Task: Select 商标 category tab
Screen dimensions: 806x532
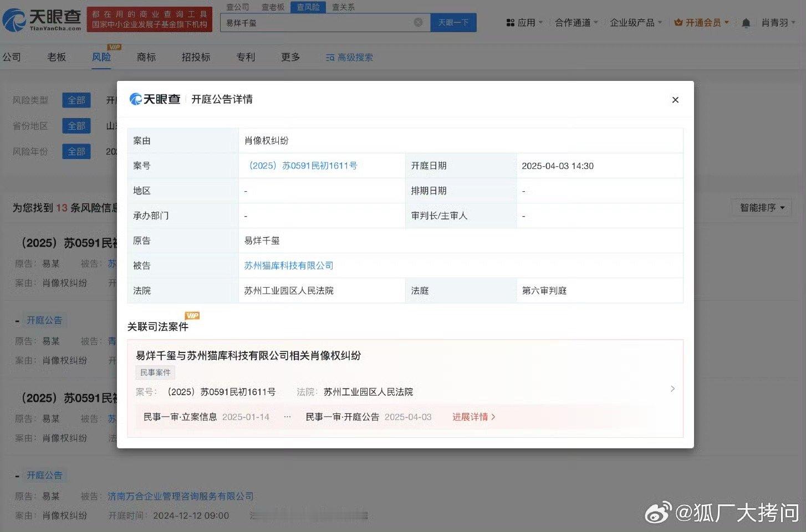Action: pyautogui.click(x=146, y=57)
